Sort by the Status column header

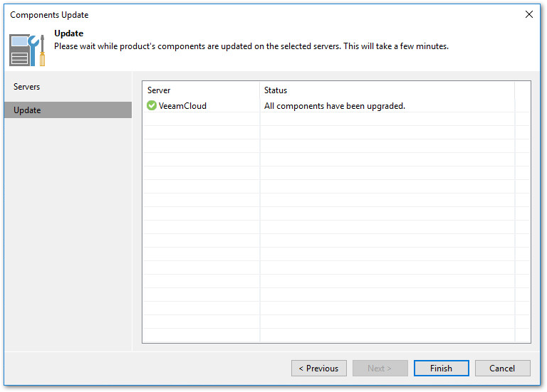point(387,90)
